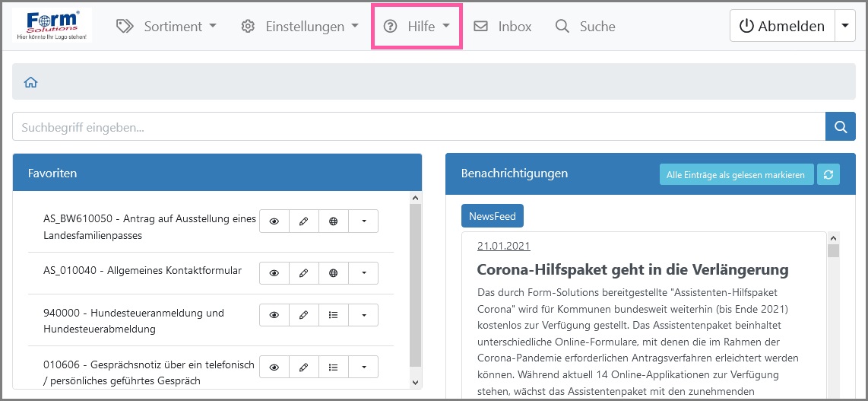Click eye icon for 940000 Hundesteueranmeldung
Viewport: 868px width, 401px height.
coord(274,315)
